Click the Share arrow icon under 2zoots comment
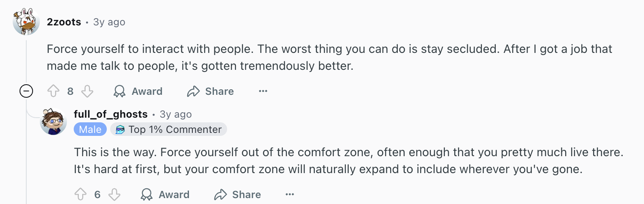 point(193,91)
